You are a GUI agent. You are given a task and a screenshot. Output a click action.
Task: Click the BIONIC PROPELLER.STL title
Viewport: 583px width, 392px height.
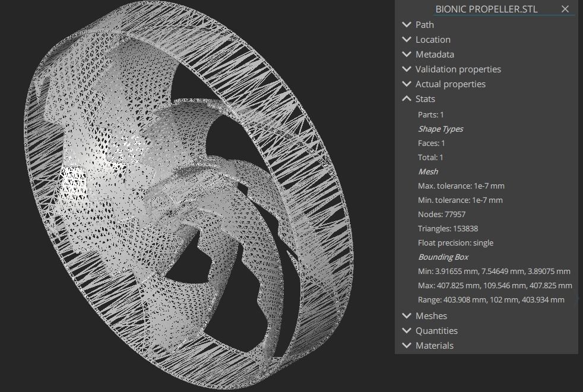[486, 9]
